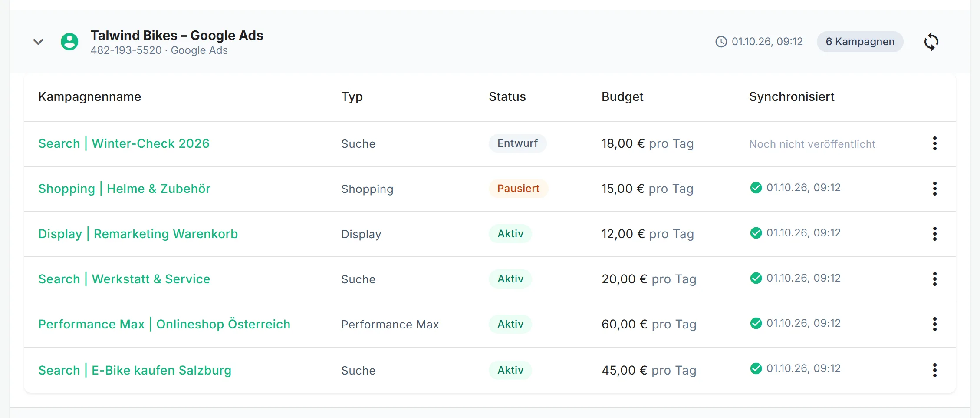Click the sync checkmark in E-Bike kaufen Salzburg row

tap(756, 368)
